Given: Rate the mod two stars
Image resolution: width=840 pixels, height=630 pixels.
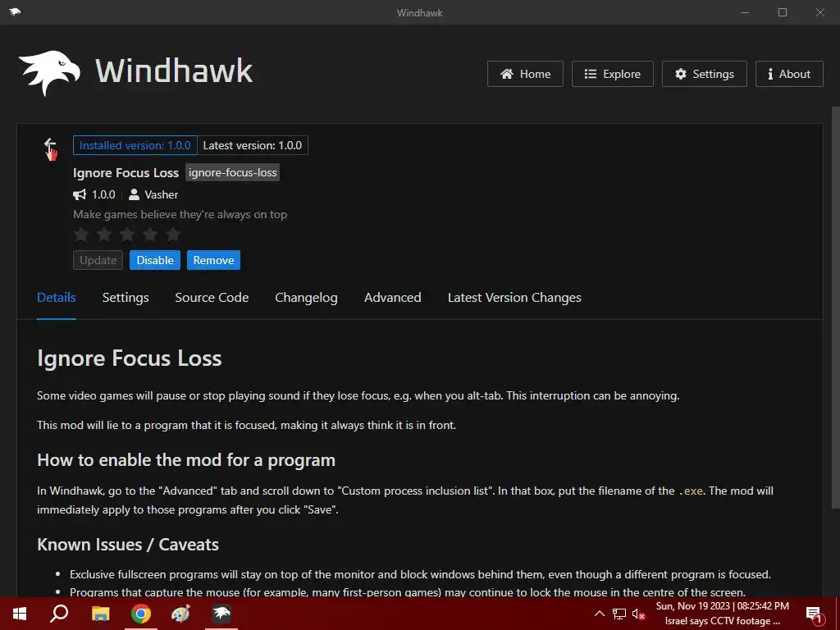Looking at the screenshot, I should click(104, 234).
